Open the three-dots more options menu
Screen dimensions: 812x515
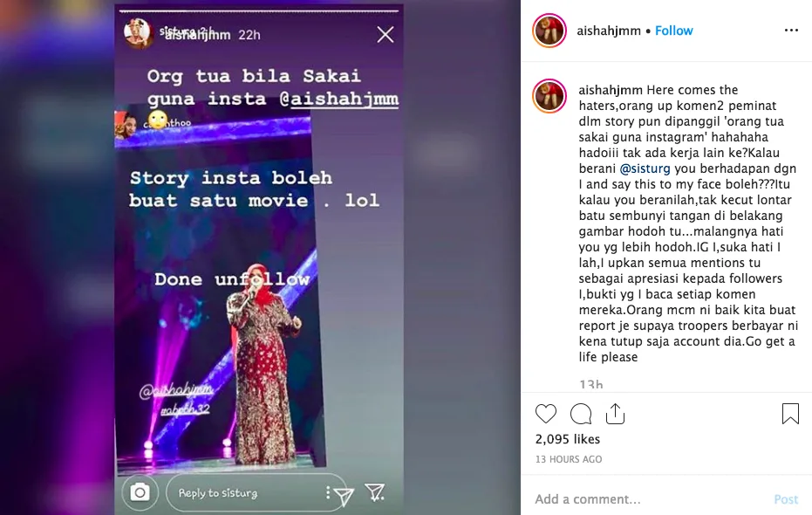click(x=791, y=31)
